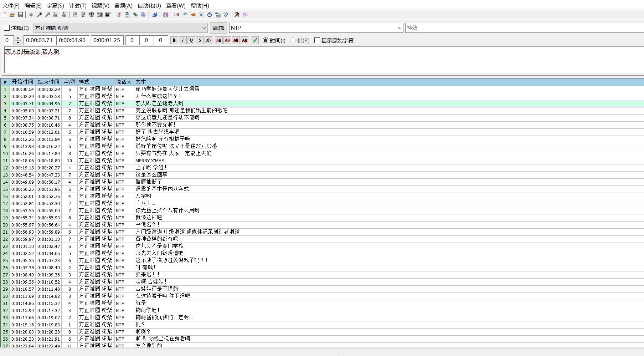Viewport: 644px width, 356px height.
Task: Click the 特效 effect input field
Action: [524, 28]
